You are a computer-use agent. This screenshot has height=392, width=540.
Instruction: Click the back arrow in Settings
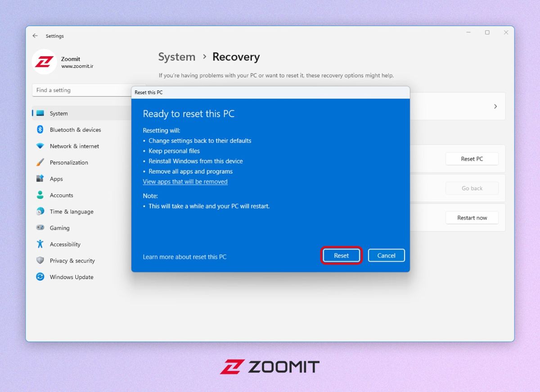click(x=35, y=36)
